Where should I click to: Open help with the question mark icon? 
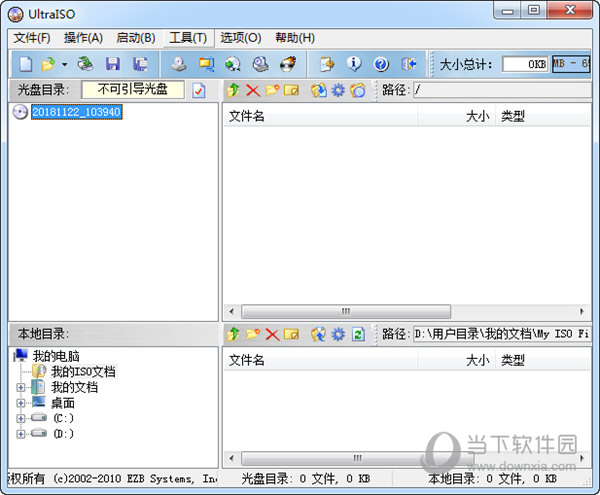[381, 64]
